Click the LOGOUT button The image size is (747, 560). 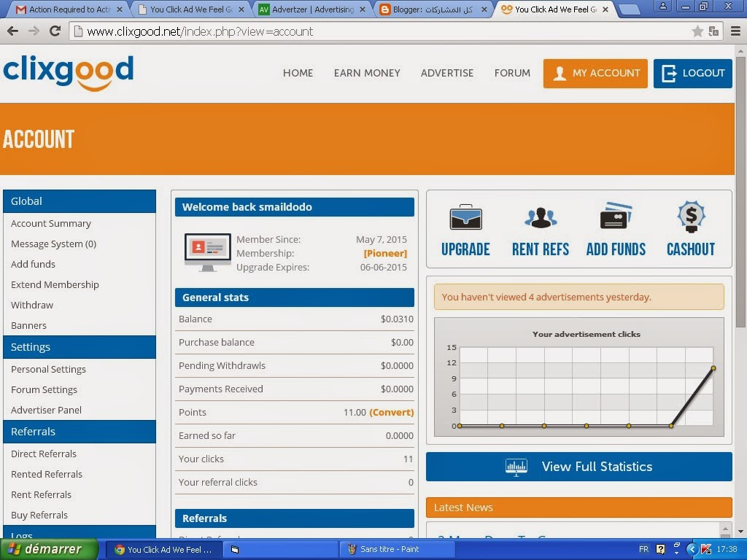(x=693, y=74)
